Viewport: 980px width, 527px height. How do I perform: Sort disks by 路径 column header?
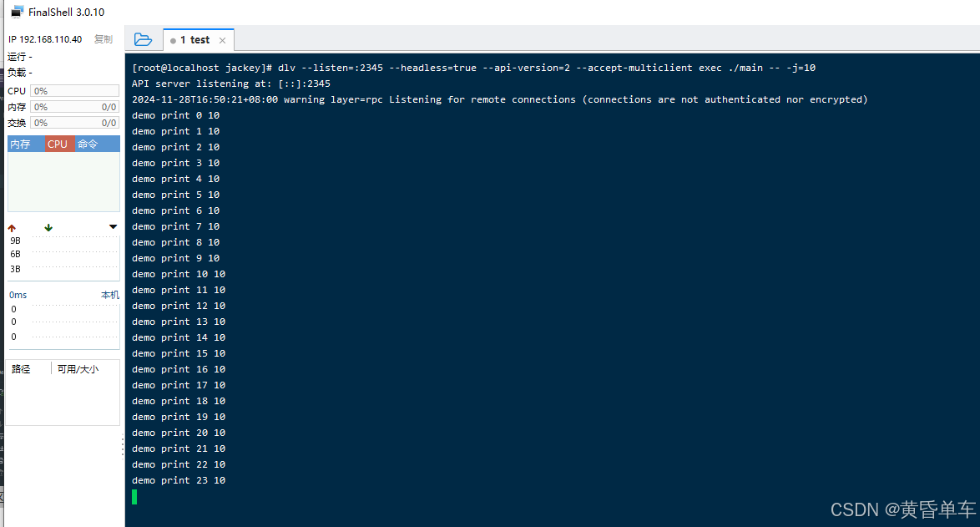[21, 368]
